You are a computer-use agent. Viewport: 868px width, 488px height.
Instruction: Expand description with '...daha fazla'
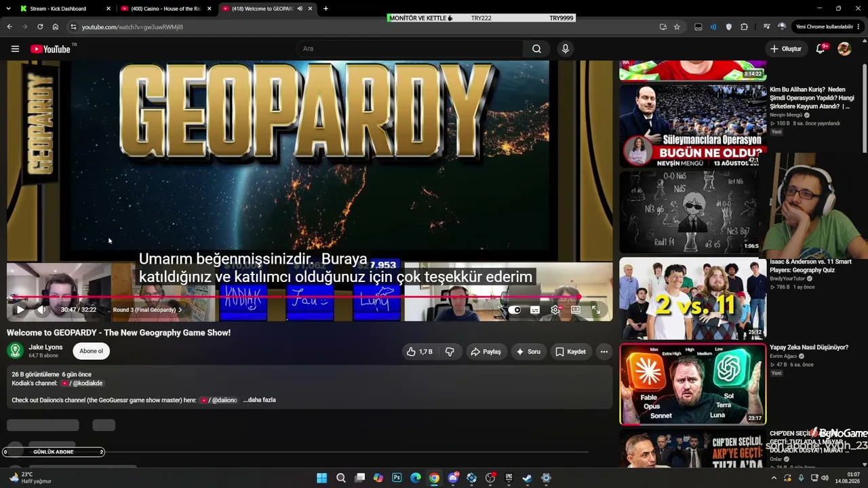pyautogui.click(x=260, y=400)
